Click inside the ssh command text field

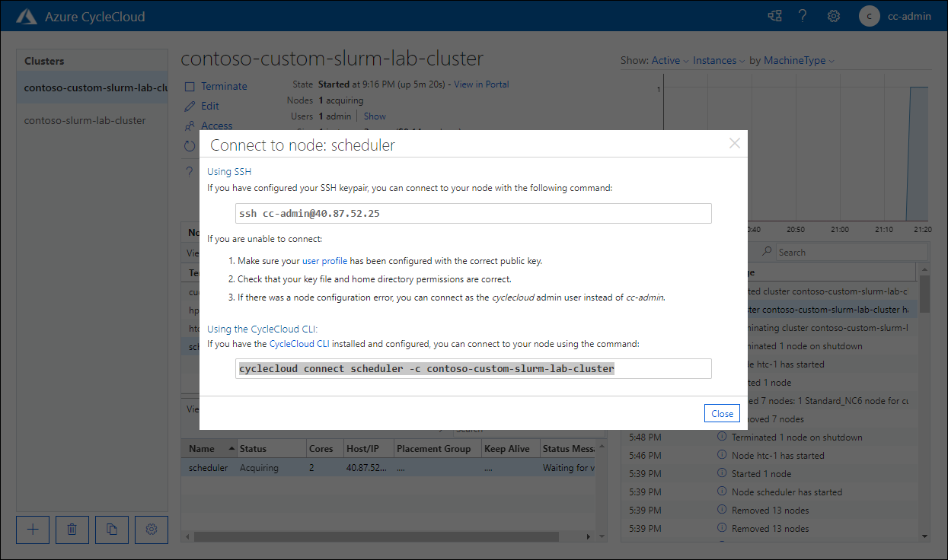point(472,213)
